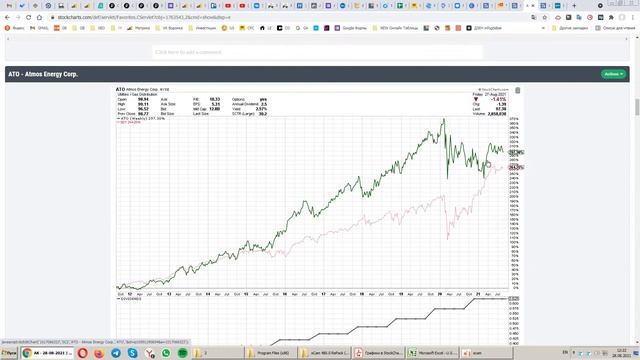Bookmark this page with the star icon
The height and width of the screenshot is (360, 640).
pos(544,18)
